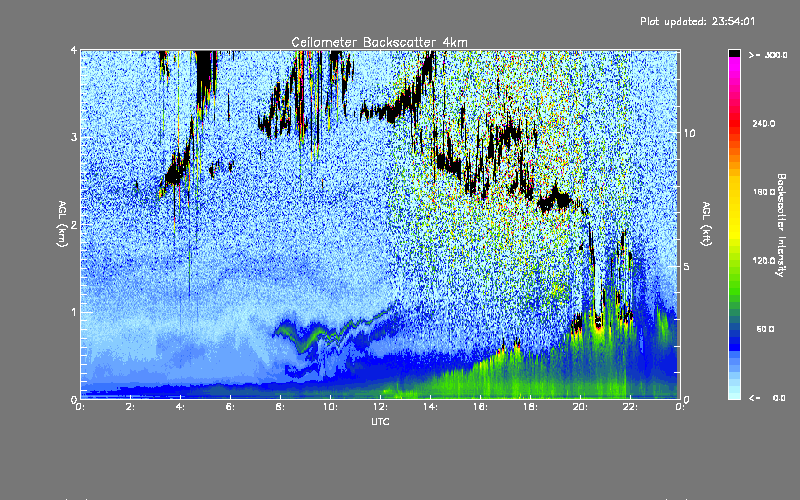Click the 18: tick label on time axis
The image size is (800, 500).
530,407
